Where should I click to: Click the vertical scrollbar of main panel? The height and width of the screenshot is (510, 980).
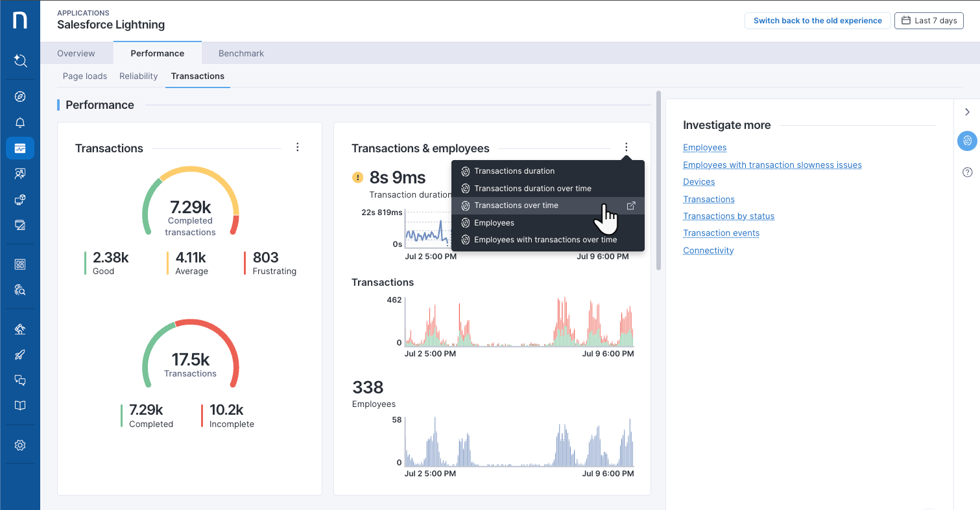(x=659, y=181)
